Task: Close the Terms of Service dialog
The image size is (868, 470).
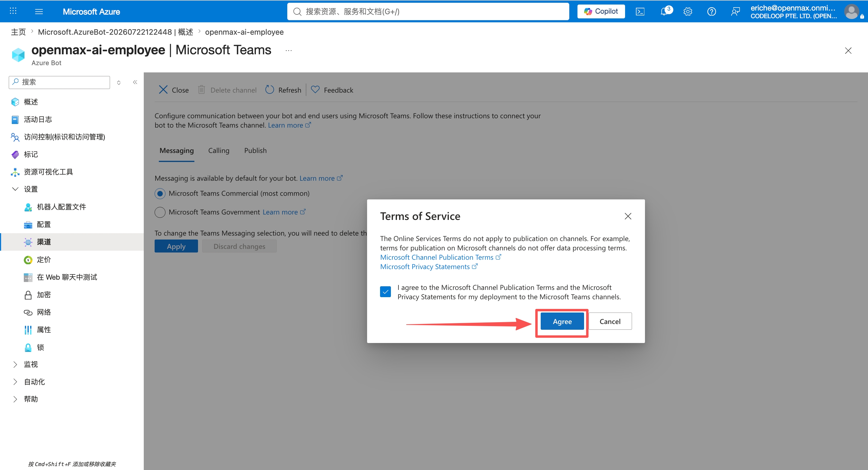Action: point(628,216)
